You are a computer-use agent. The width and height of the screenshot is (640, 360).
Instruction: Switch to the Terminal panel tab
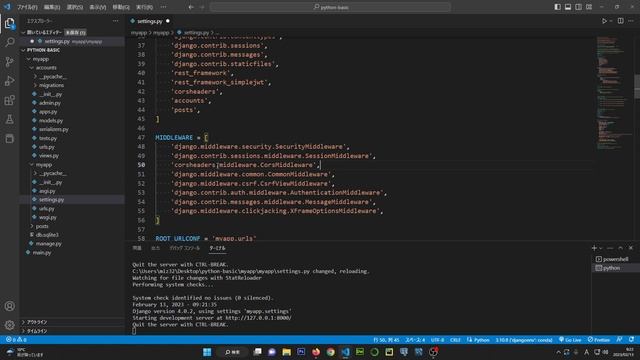point(217,248)
